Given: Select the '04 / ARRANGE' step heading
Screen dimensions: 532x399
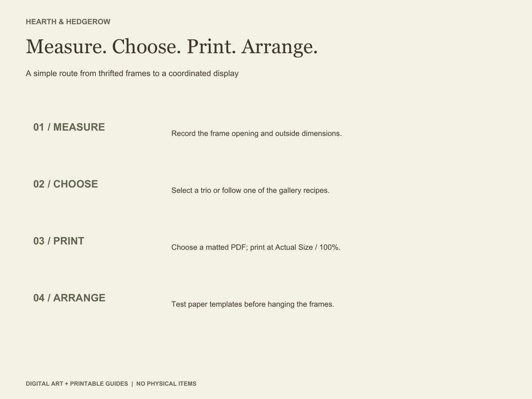Looking at the screenshot, I should coord(69,298).
